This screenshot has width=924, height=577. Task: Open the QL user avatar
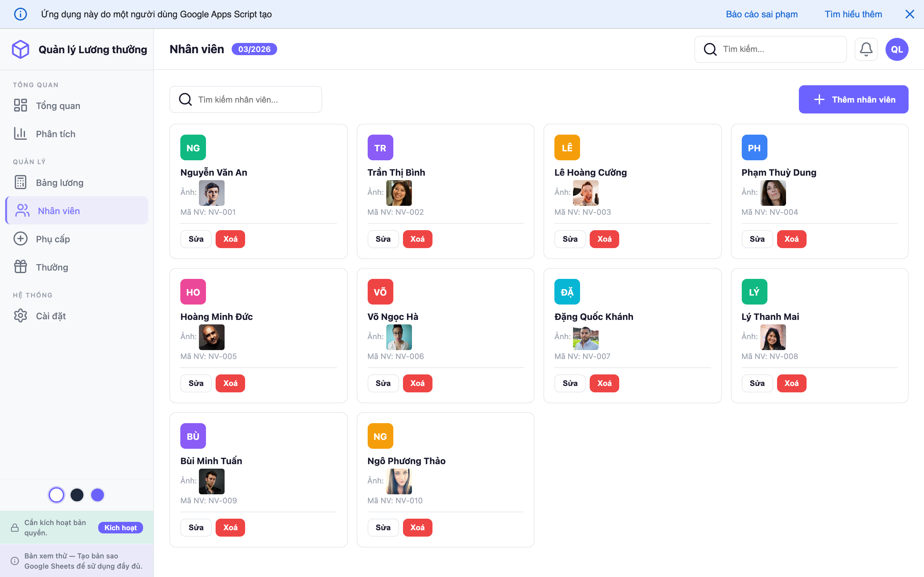click(896, 49)
